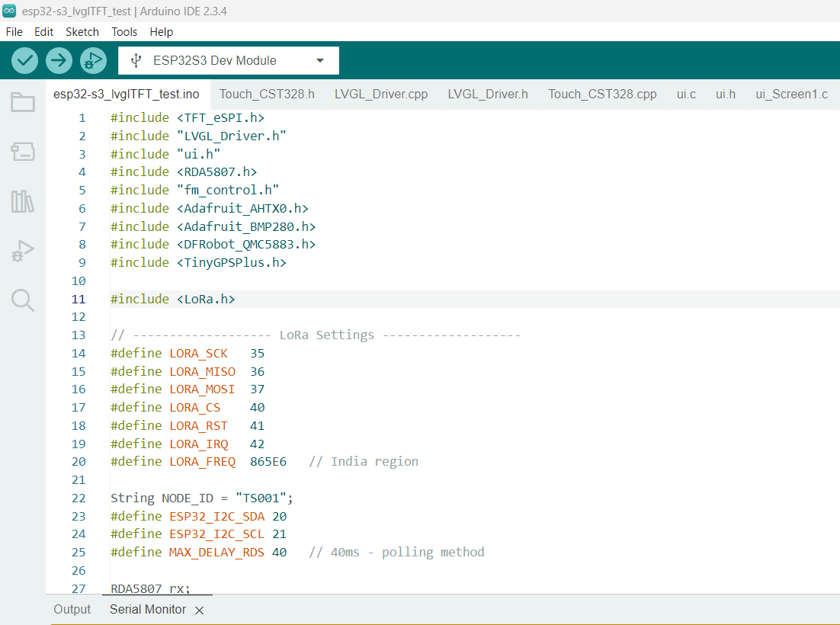Switch to Touch_CST328.h tab

pos(267,95)
